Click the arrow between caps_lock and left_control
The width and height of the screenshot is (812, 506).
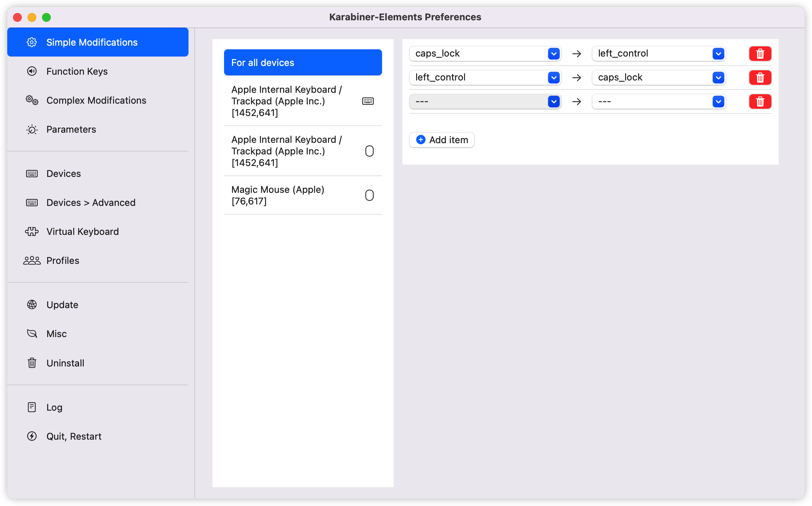point(577,54)
